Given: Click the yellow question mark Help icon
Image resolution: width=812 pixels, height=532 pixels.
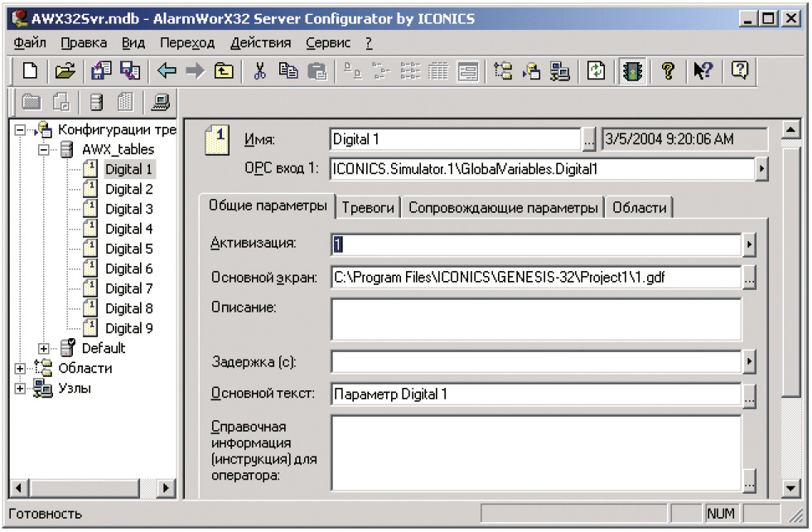Looking at the screenshot, I should 667,72.
